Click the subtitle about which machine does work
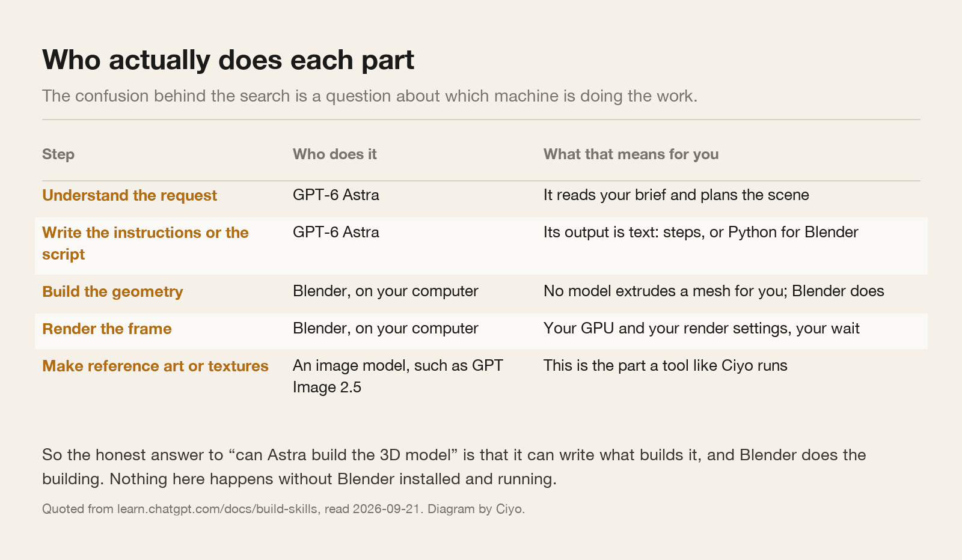This screenshot has height=560, width=962. 370,96
